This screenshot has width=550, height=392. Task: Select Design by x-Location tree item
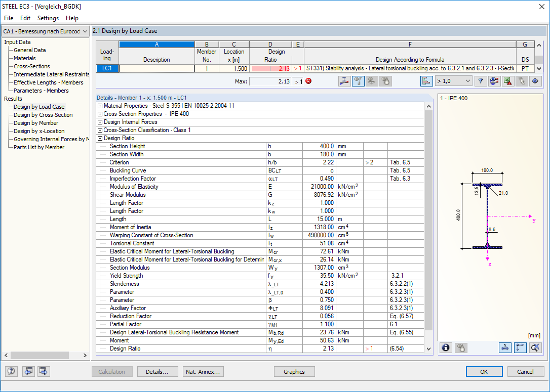click(39, 131)
